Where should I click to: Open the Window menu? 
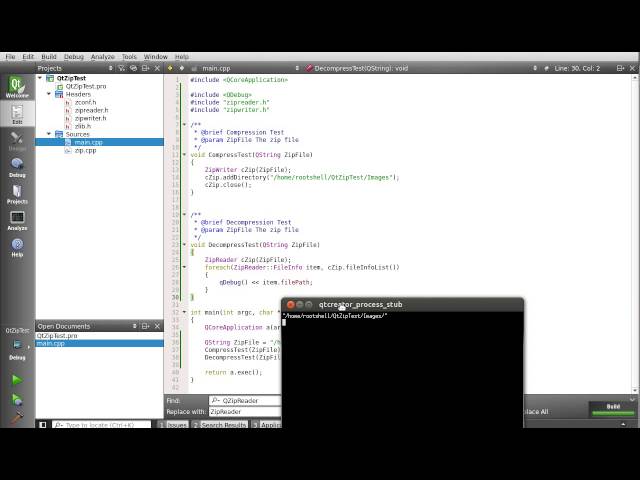click(x=156, y=57)
